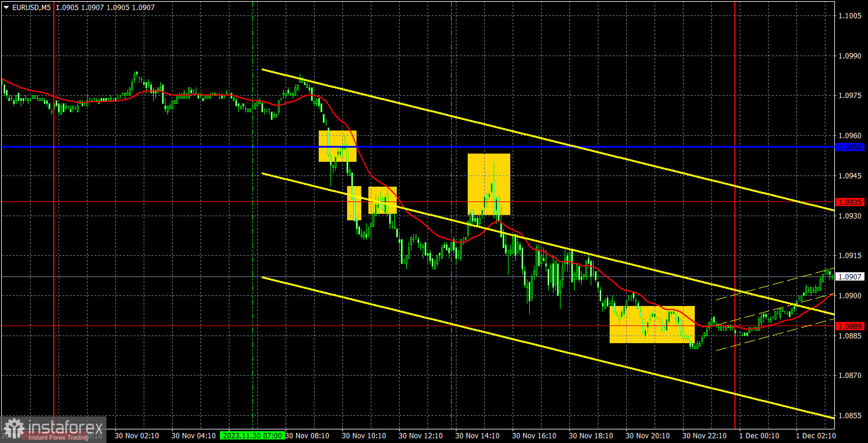
Task: Select the yellow signal rectangle on the blue 1.0956 line
Action: pos(338,146)
